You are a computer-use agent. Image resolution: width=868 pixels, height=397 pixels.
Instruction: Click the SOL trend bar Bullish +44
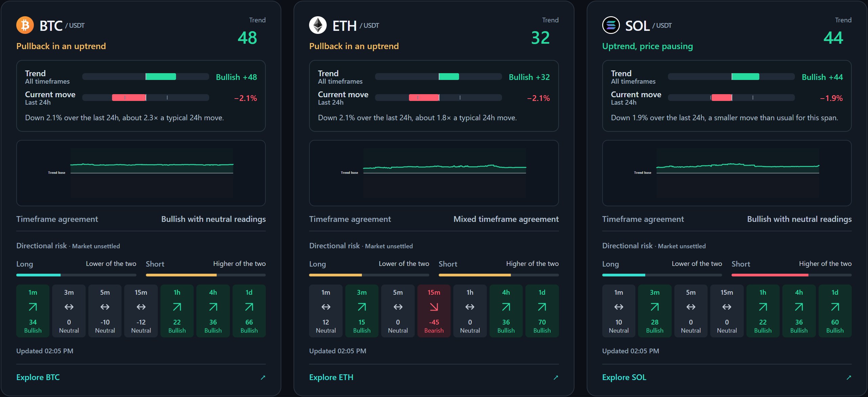pos(731,77)
